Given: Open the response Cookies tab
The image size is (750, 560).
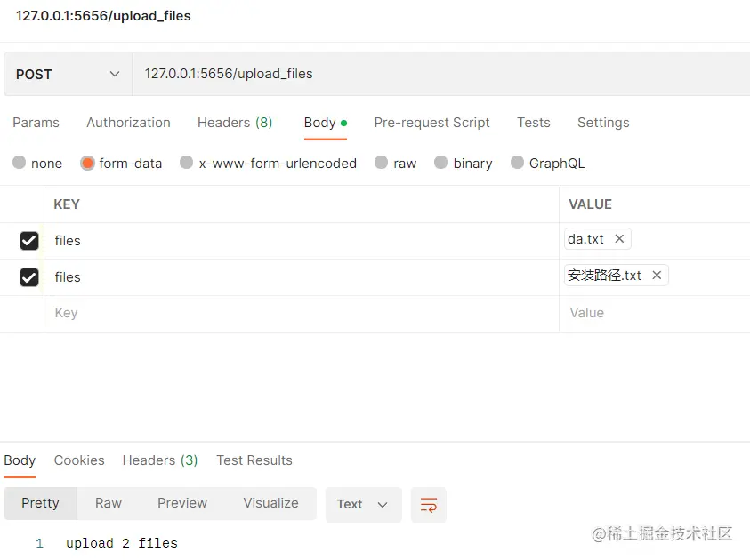Looking at the screenshot, I should pos(79,460).
